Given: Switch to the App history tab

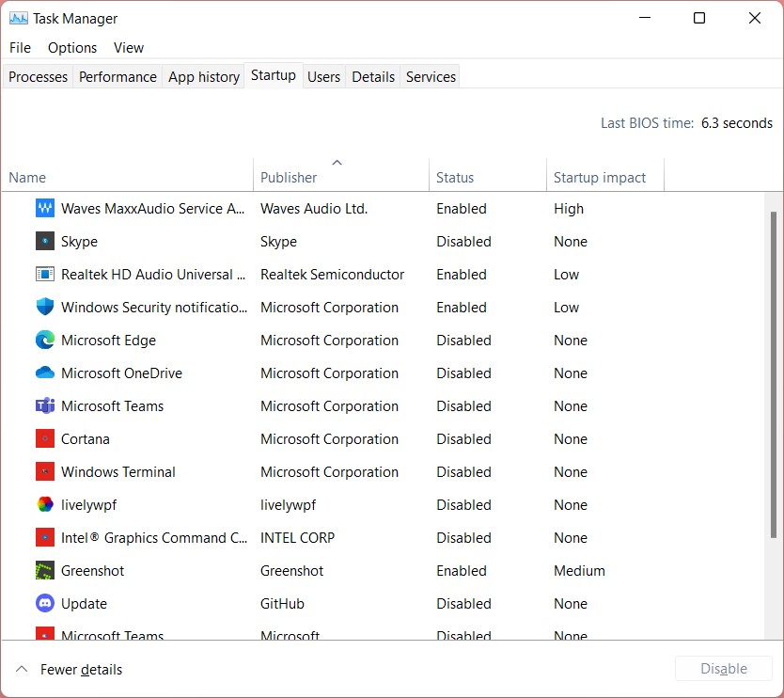Looking at the screenshot, I should pos(203,77).
